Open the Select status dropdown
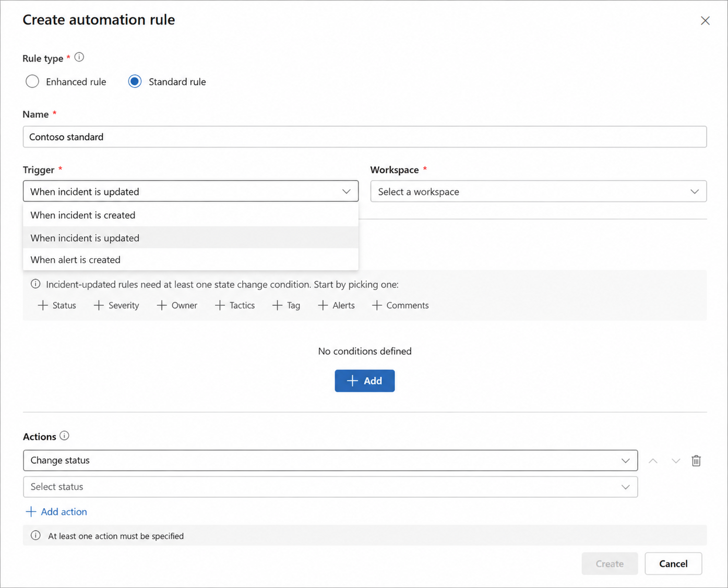 pos(330,487)
